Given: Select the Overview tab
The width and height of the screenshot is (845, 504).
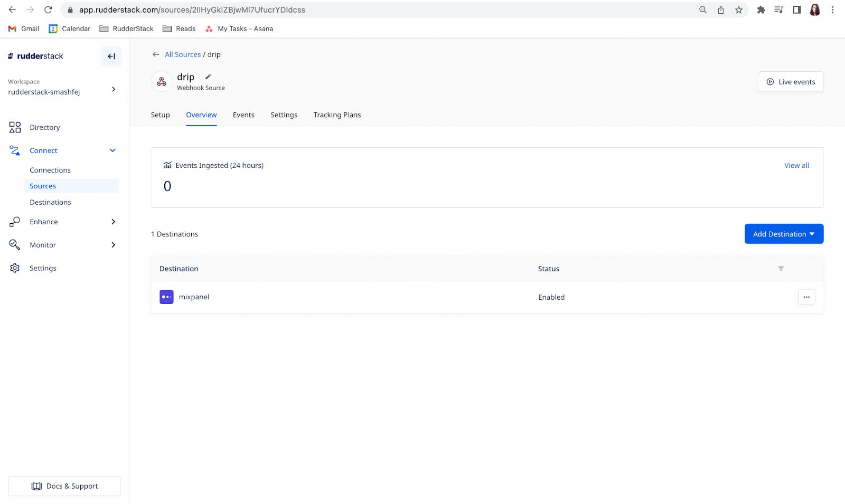Looking at the screenshot, I should point(201,115).
